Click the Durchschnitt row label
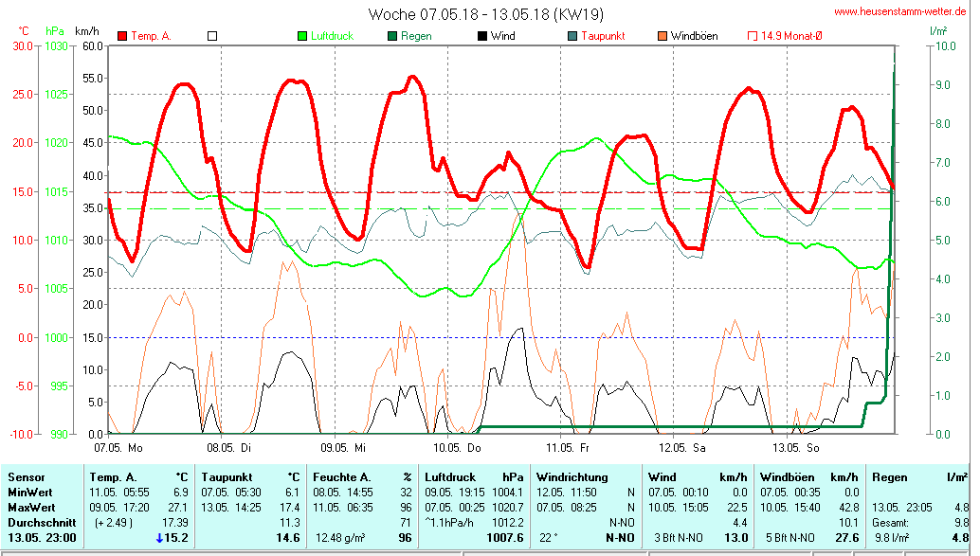The width and height of the screenshot is (980, 556). (38, 522)
